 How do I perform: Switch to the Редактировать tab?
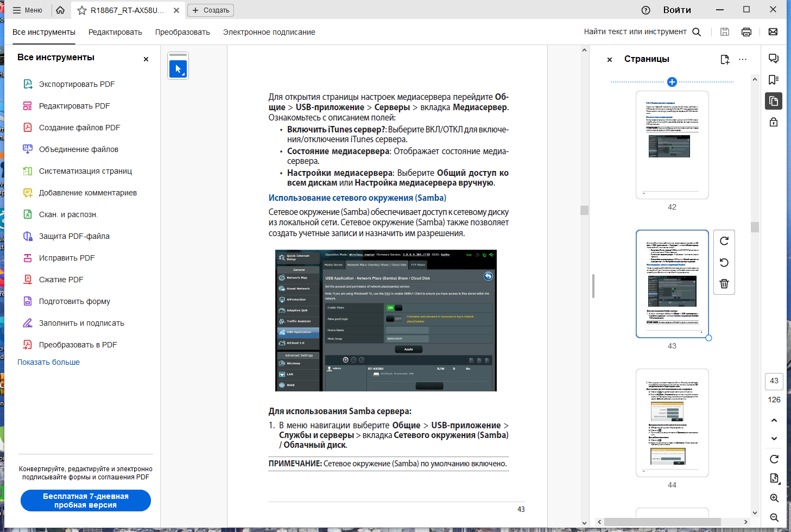(115, 32)
